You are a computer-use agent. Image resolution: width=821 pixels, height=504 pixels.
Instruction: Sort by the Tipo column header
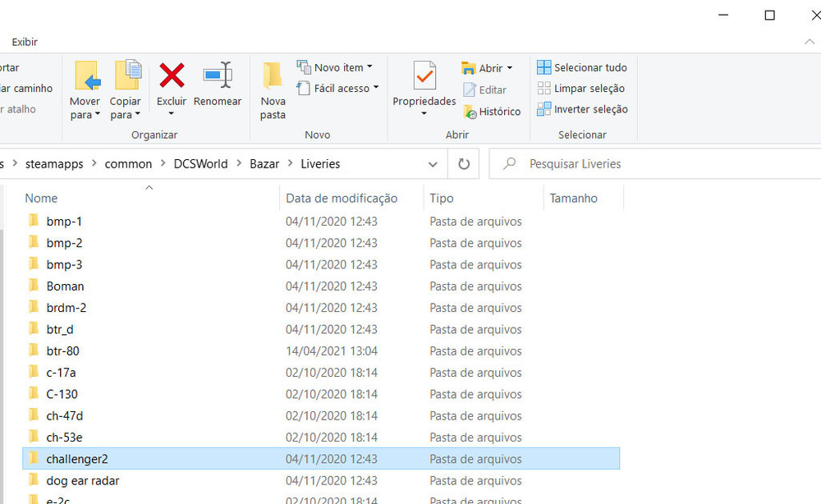[442, 199]
